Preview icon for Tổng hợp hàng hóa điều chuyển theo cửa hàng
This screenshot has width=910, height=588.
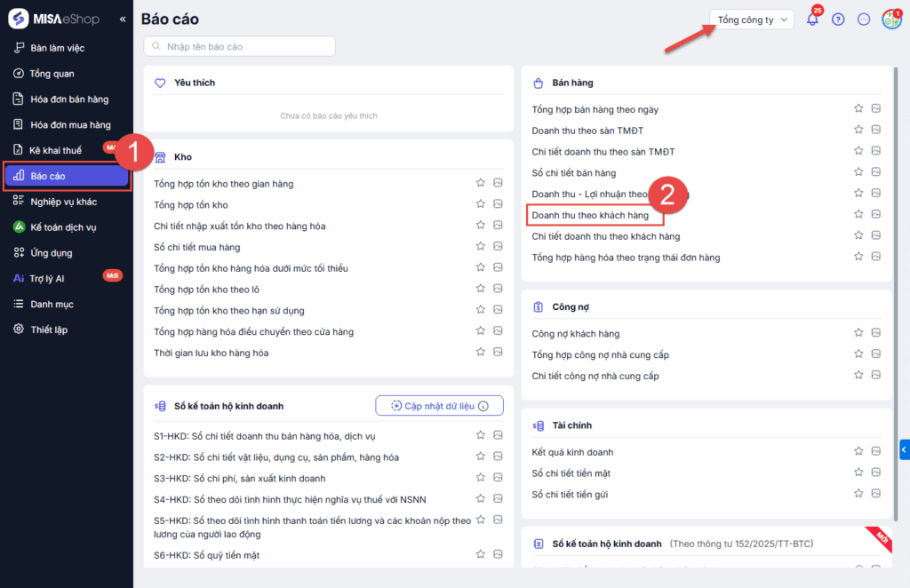(498, 330)
